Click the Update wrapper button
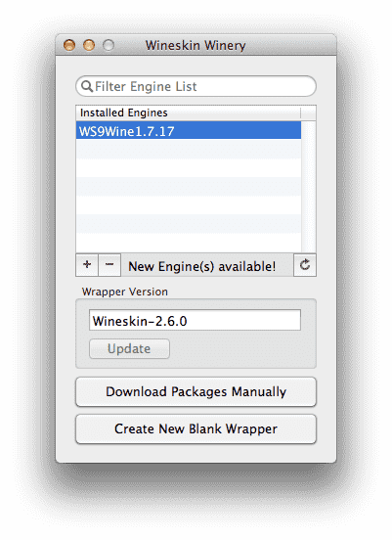Viewport: 392px width, 540px height. point(129,349)
